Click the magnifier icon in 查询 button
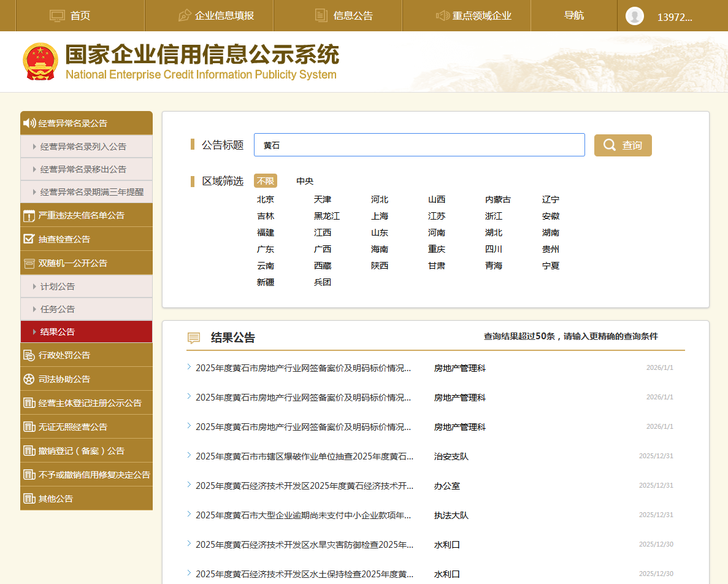Screen dimensions: 728x584 610,145
